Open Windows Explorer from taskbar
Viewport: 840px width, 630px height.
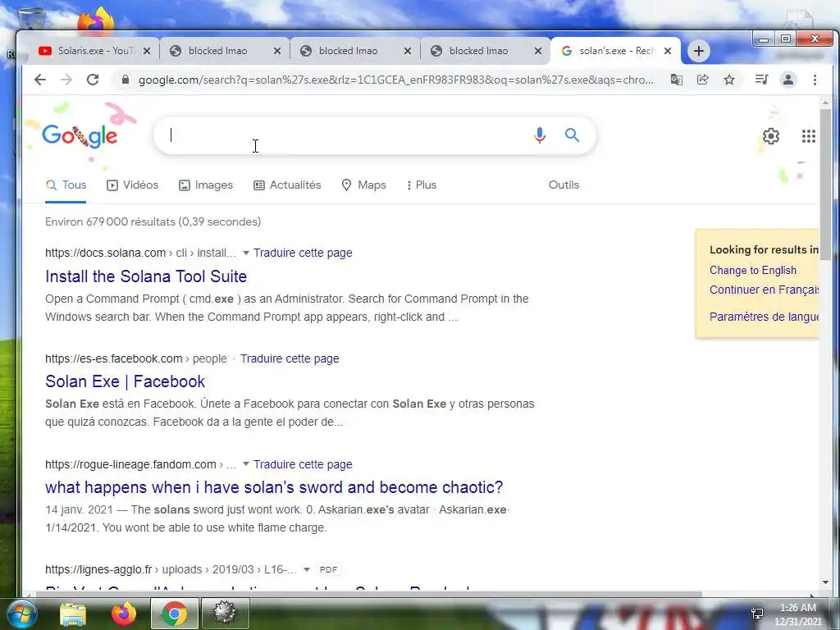coord(72,614)
